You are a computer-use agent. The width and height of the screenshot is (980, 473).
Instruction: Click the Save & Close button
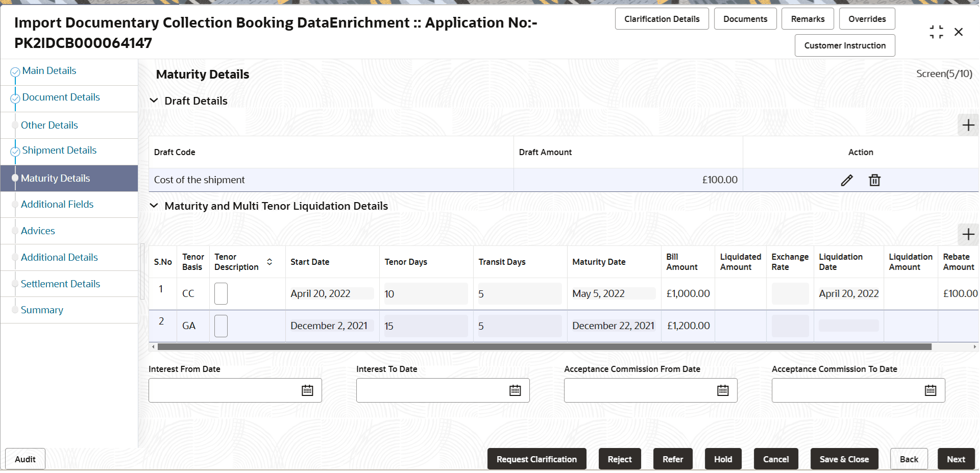click(x=844, y=459)
